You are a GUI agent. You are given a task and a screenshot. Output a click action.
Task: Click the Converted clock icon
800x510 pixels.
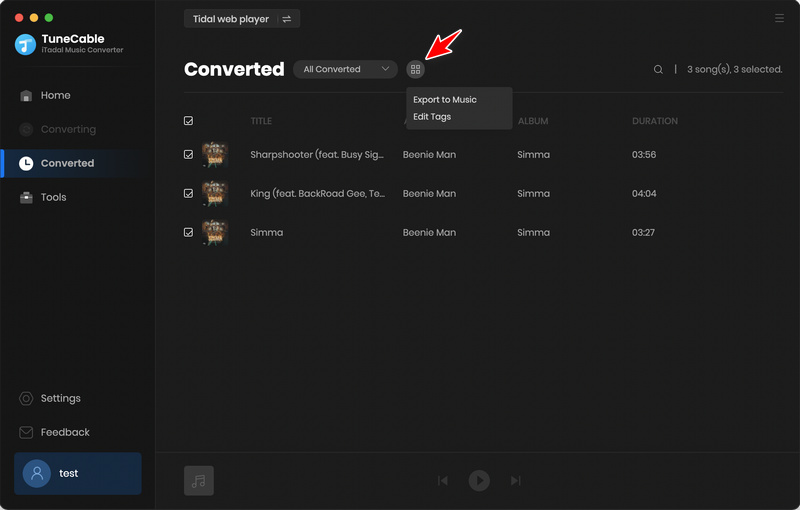[x=26, y=163]
